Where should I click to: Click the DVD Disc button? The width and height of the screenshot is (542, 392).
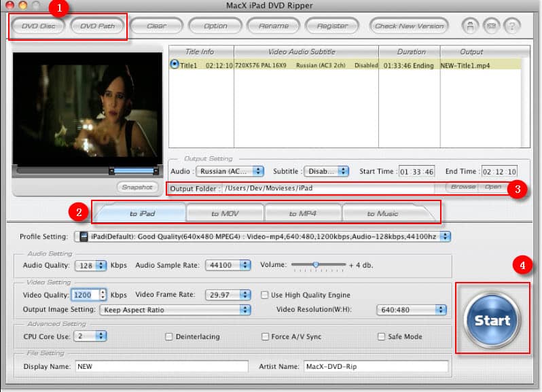point(38,26)
